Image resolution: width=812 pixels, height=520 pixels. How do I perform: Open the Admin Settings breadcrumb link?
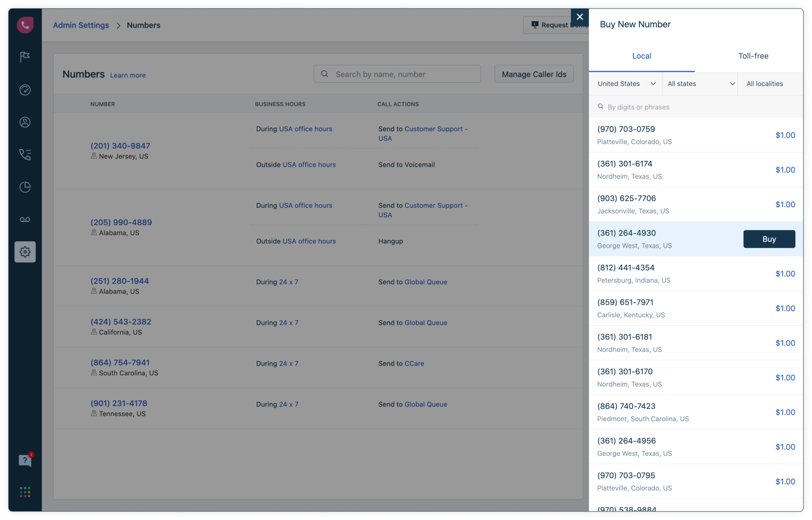coord(81,25)
